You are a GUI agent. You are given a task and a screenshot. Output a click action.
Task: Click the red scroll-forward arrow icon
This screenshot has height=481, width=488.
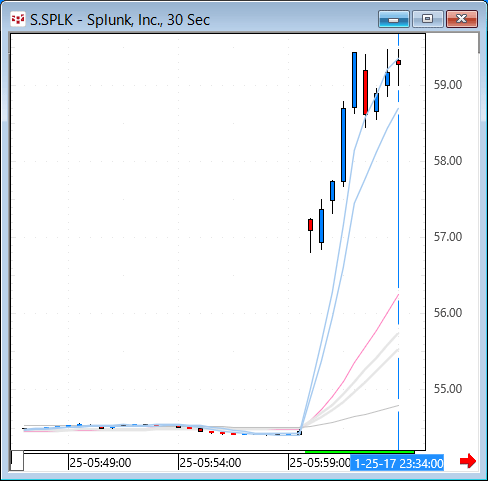coord(468,461)
